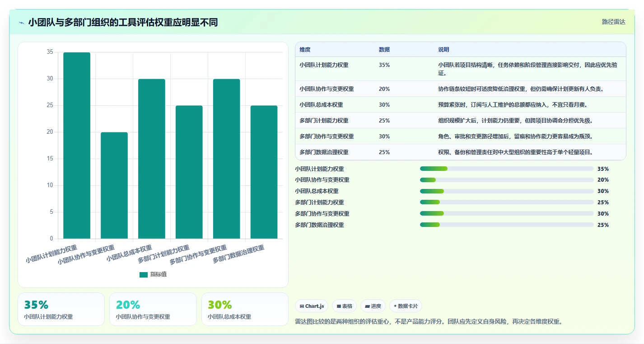
Task: Click the 多部门数据治理权重 label in the progress list
Action: point(319,225)
